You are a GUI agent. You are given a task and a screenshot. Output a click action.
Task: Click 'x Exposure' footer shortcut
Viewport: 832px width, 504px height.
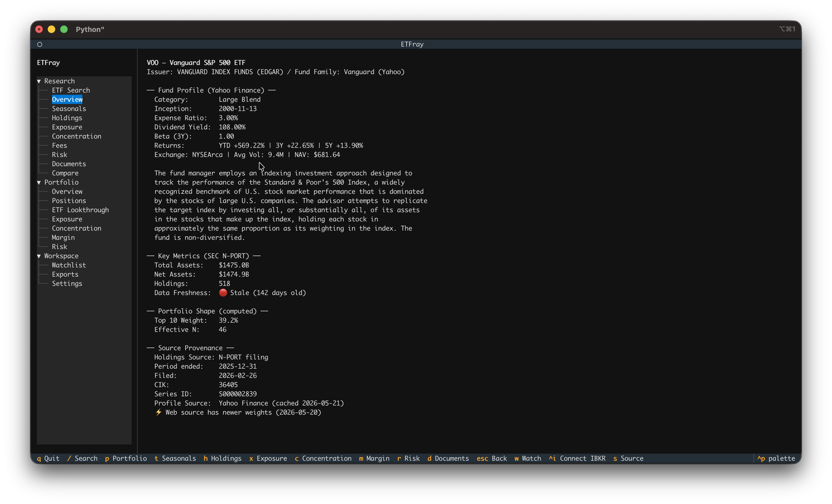pyautogui.click(x=268, y=458)
